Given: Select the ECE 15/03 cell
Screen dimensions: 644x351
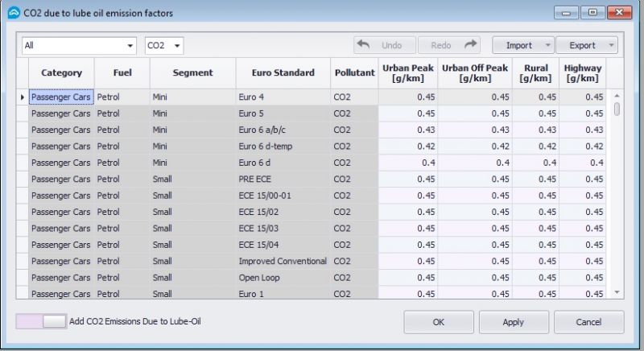Looking at the screenshot, I should point(283,229).
